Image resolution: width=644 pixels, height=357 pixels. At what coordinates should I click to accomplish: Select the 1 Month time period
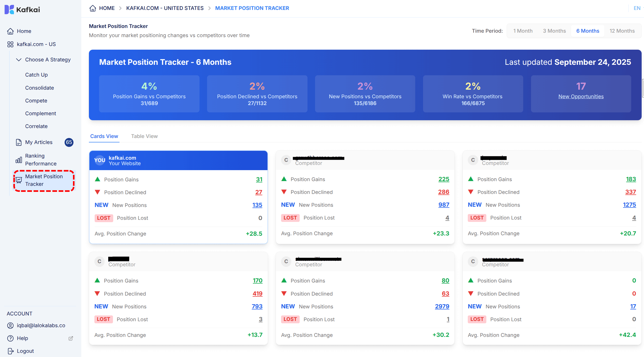pos(523,31)
